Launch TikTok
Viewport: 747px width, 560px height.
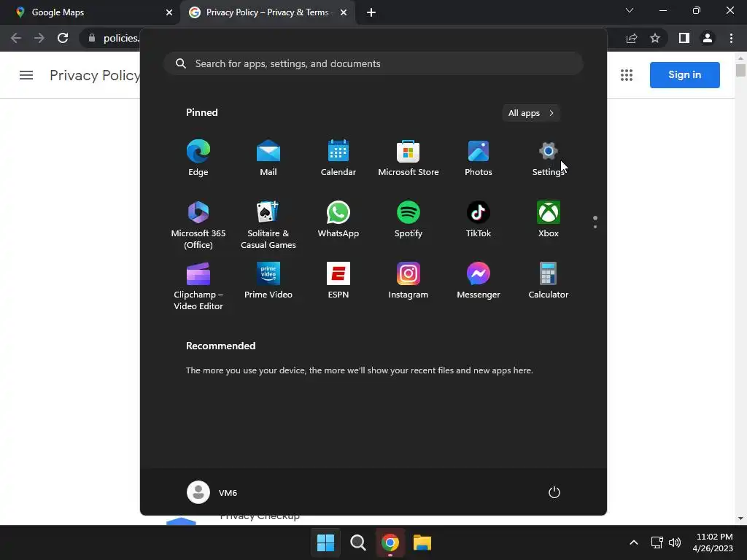tap(479, 219)
